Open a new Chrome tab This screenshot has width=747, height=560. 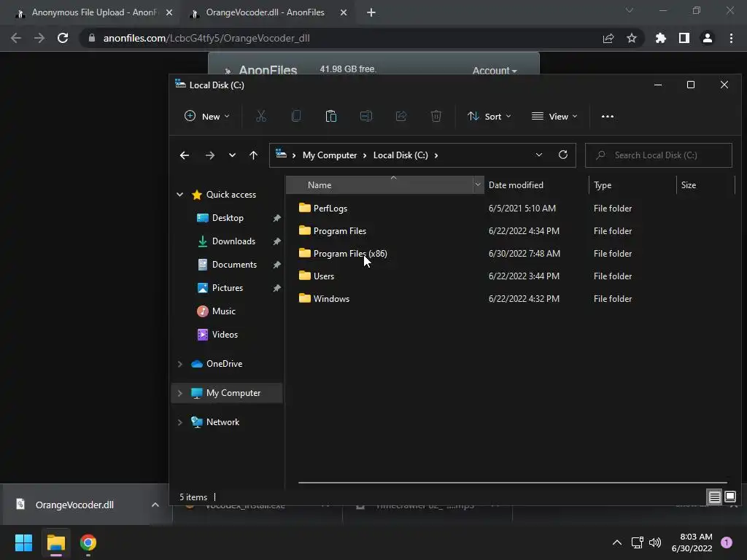[371, 12]
